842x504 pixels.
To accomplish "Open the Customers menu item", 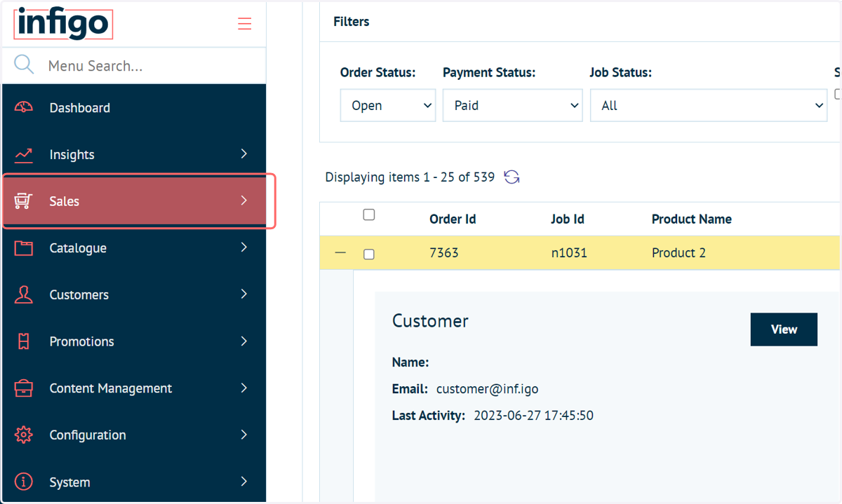I will point(134,294).
